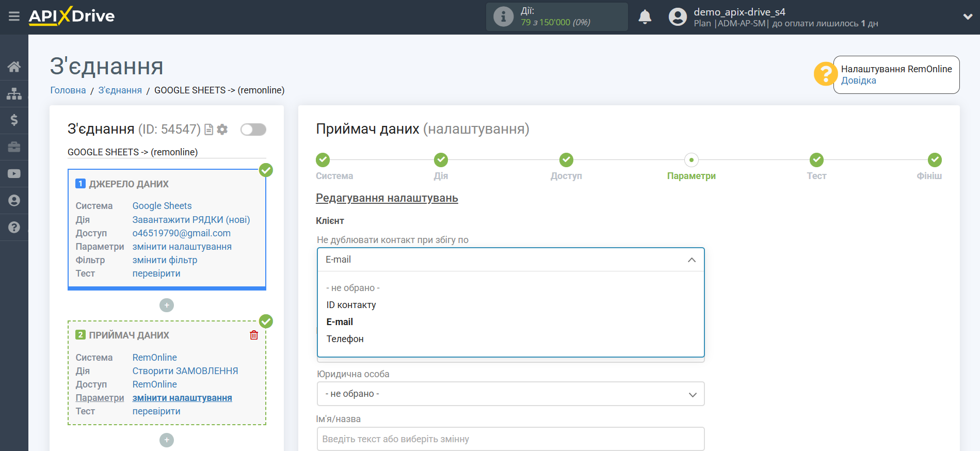Click the user avatar icon
The height and width of the screenshot is (451, 980).
(678, 17)
